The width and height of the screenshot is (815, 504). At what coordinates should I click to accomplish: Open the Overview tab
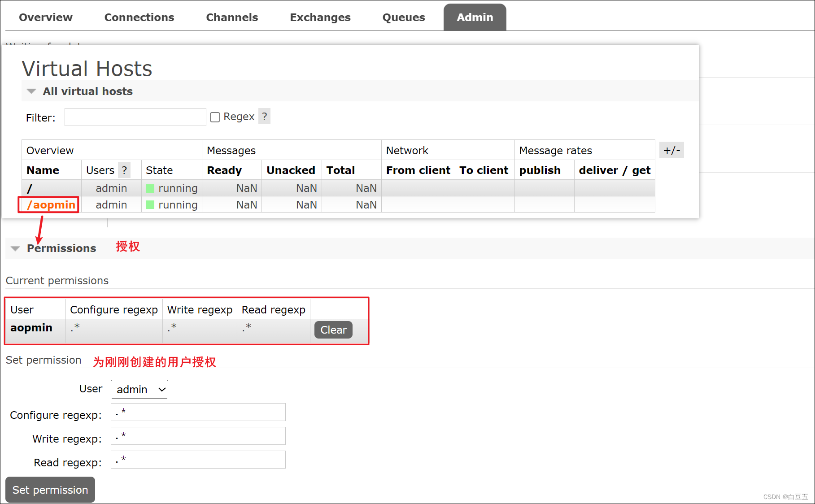click(x=45, y=17)
